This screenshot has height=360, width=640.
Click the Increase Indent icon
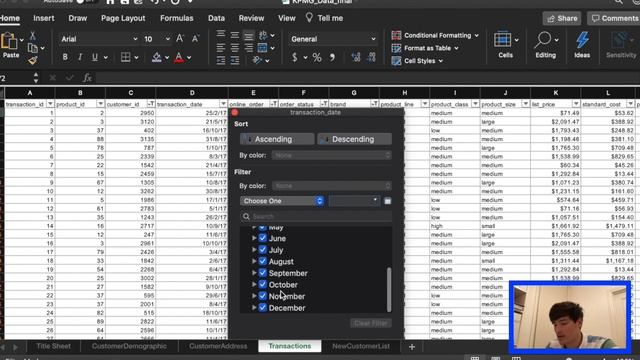(x=235, y=60)
